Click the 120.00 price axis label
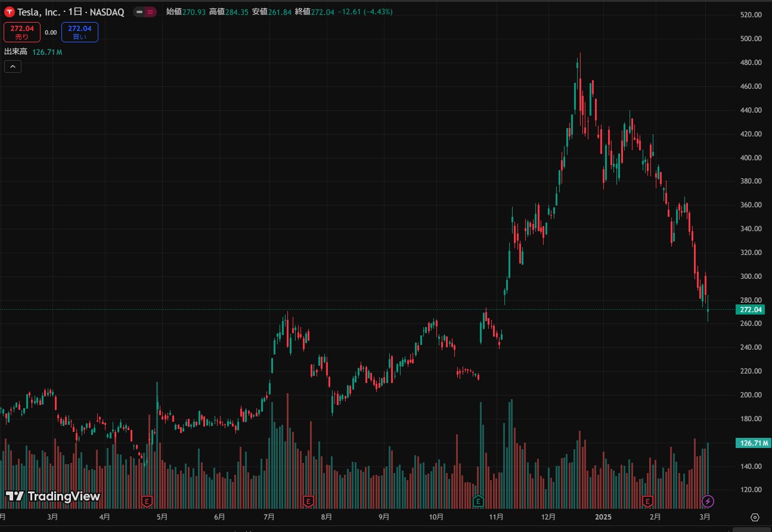Screen dimensions: 772x532 pyautogui.click(x=751, y=490)
